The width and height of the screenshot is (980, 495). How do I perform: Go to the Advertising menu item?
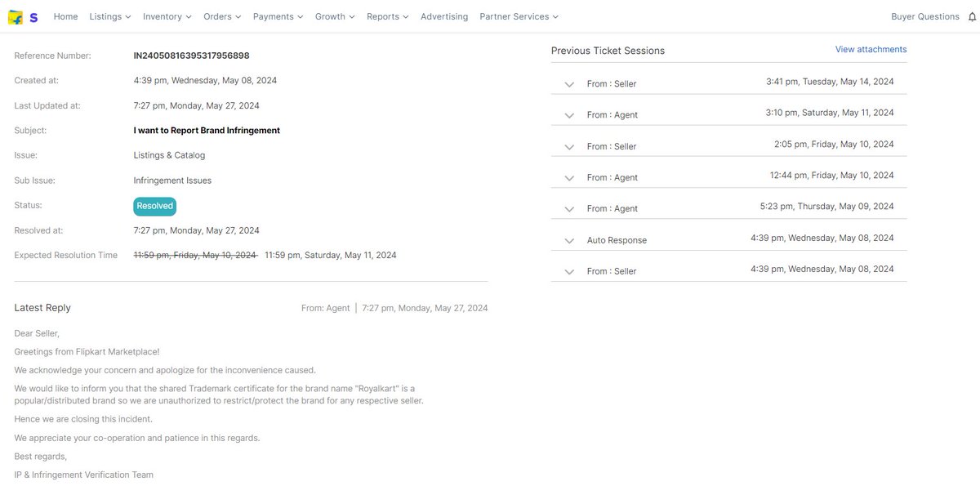pos(444,16)
